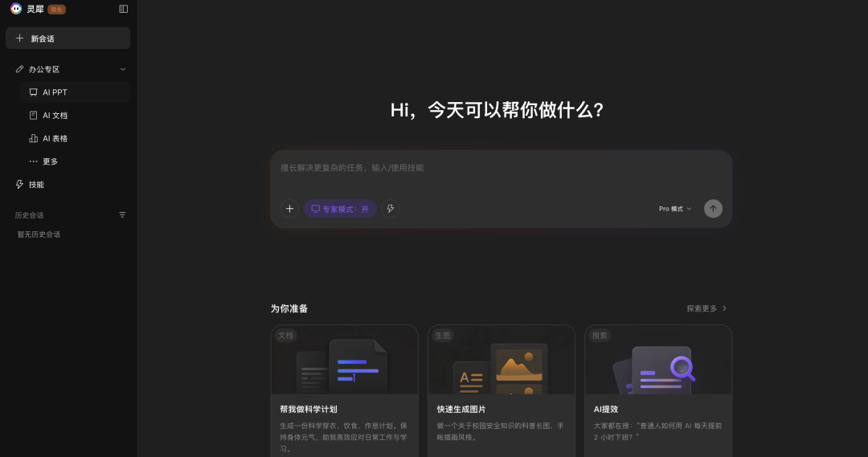Click the 搜索 tag on third card
The height and width of the screenshot is (457, 868).
pos(600,335)
